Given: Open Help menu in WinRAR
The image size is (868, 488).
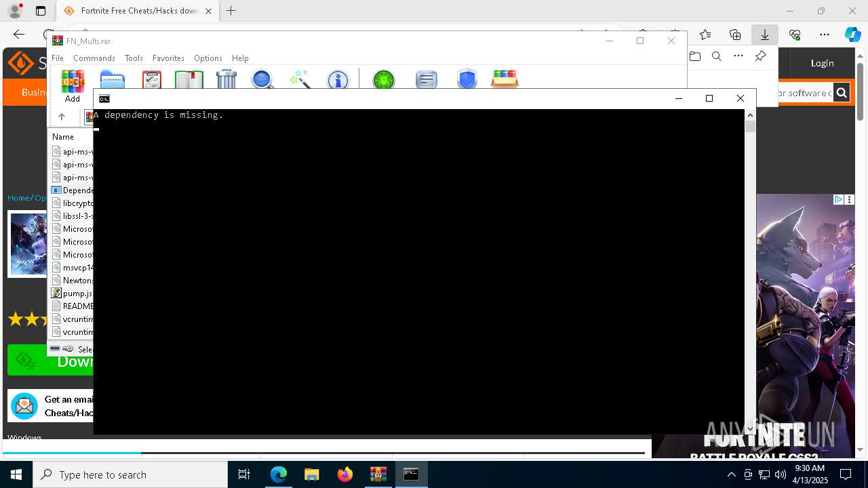Looking at the screenshot, I should click(240, 58).
